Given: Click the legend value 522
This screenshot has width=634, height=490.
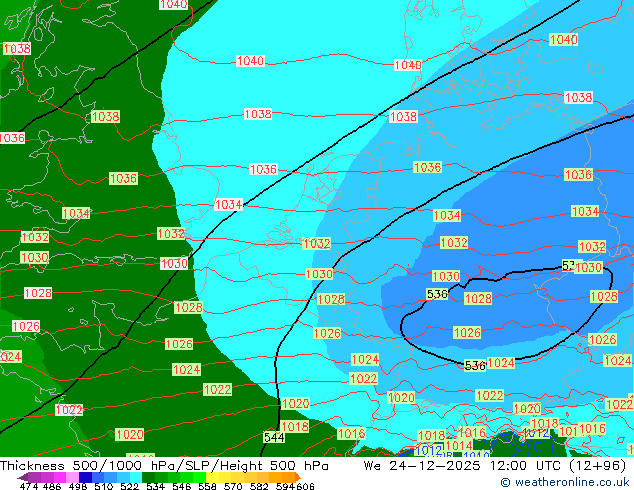Looking at the screenshot, I should coord(129,486).
